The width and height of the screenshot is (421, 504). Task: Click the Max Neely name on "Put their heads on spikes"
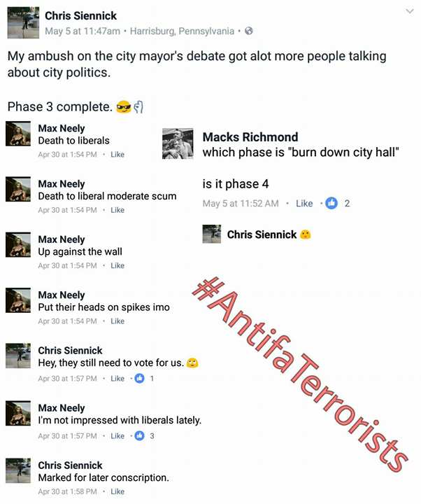click(62, 295)
